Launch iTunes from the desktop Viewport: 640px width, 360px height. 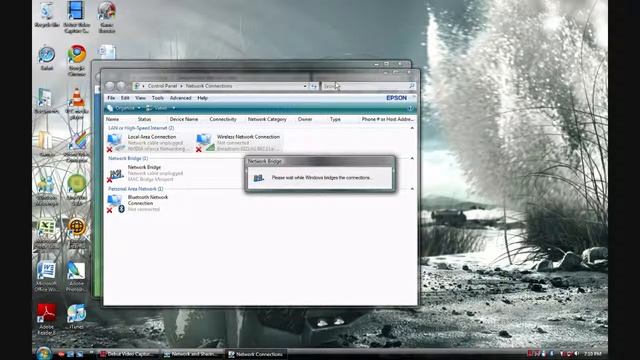tap(76, 316)
